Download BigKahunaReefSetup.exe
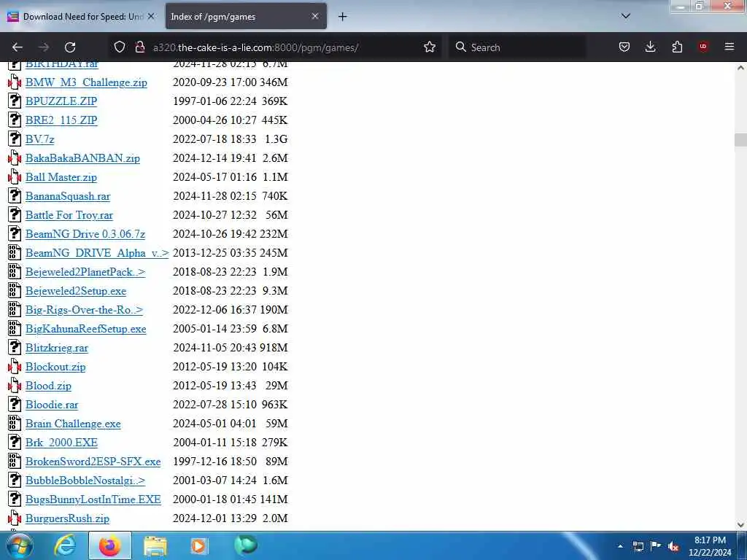This screenshot has width=747, height=560. 86,329
